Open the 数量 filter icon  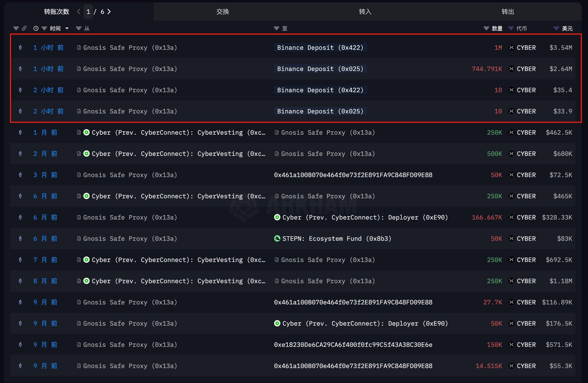(486, 28)
